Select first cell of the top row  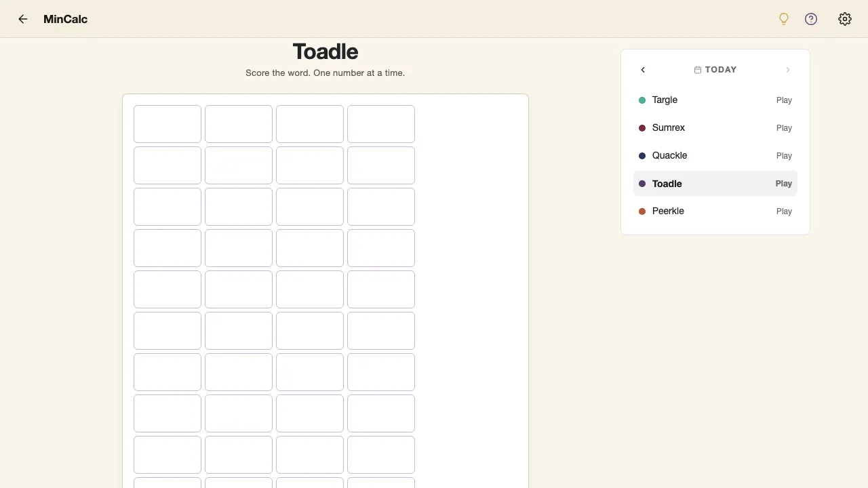click(167, 124)
